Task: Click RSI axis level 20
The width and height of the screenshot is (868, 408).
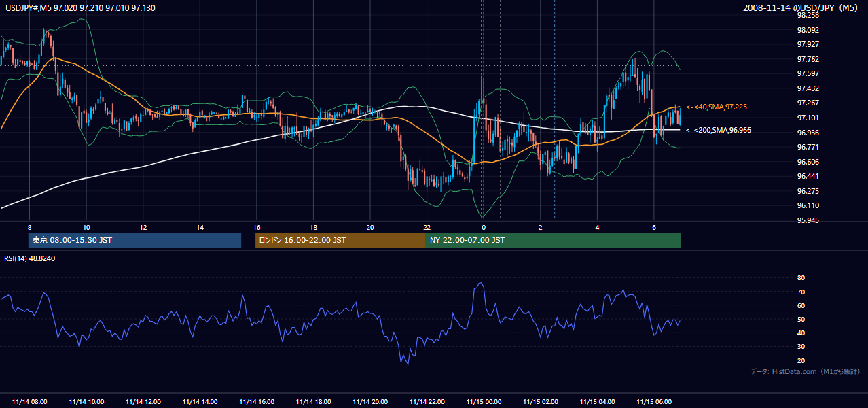Action: point(801,360)
